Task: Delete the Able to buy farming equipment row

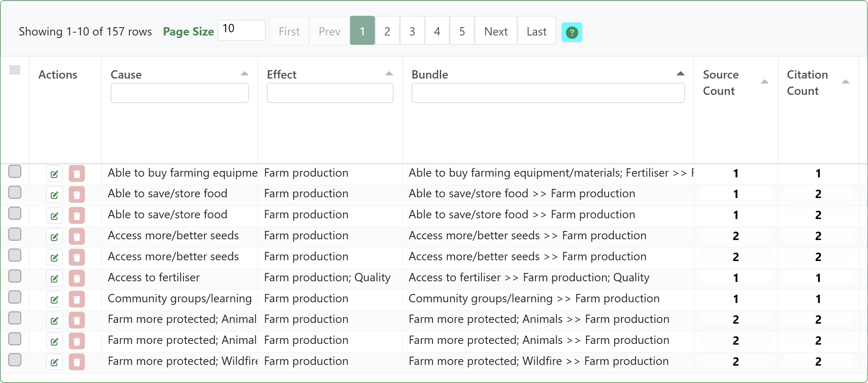Action: point(77,174)
